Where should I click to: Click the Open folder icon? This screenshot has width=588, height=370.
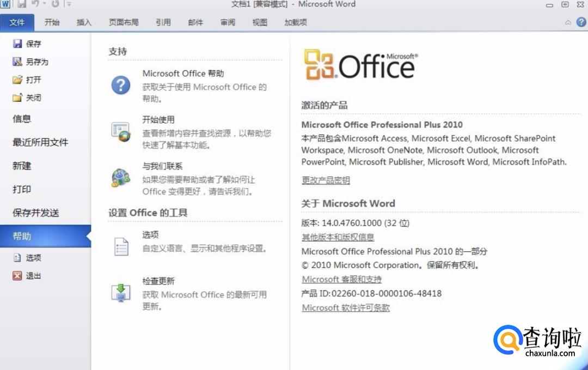click(x=17, y=80)
